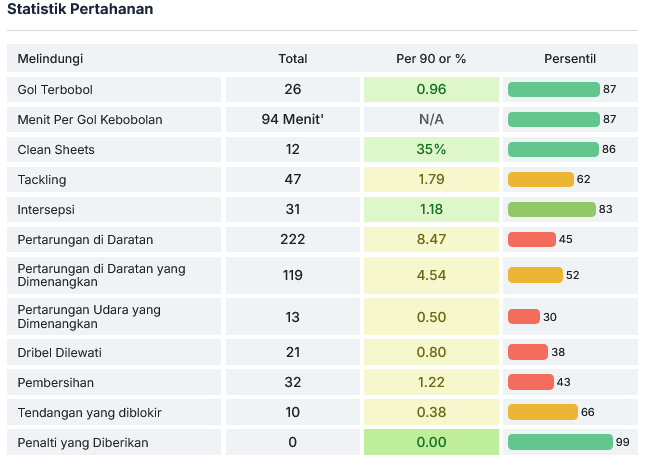Click the Pembersihan total value 32
This screenshot has height=476, width=646.
pyautogui.click(x=293, y=382)
